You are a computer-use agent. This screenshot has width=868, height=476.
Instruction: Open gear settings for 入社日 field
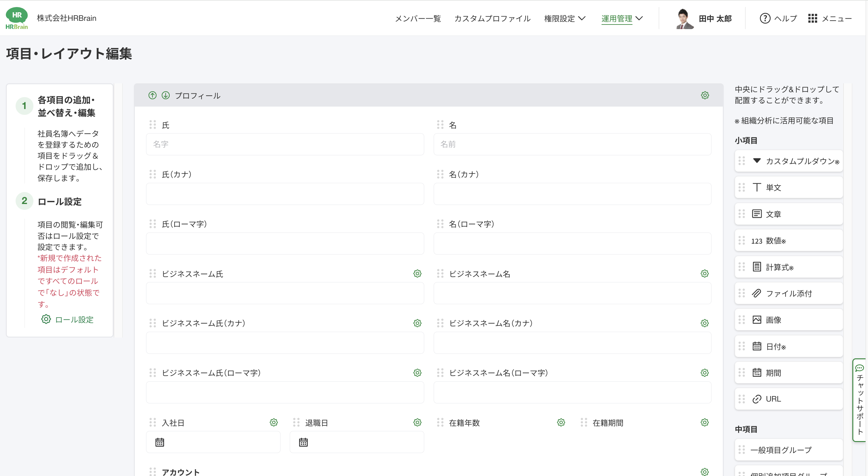[x=274, y=422]
